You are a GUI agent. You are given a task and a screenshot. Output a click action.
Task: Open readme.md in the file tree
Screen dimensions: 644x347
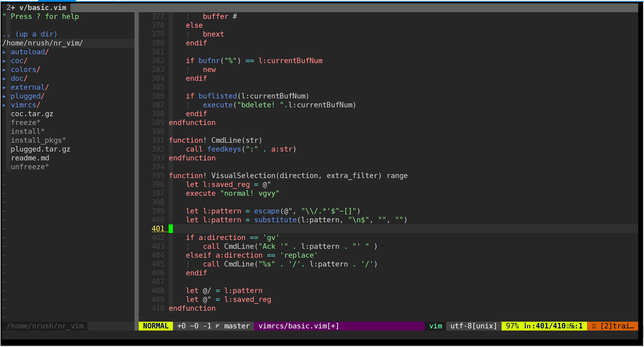30,158
